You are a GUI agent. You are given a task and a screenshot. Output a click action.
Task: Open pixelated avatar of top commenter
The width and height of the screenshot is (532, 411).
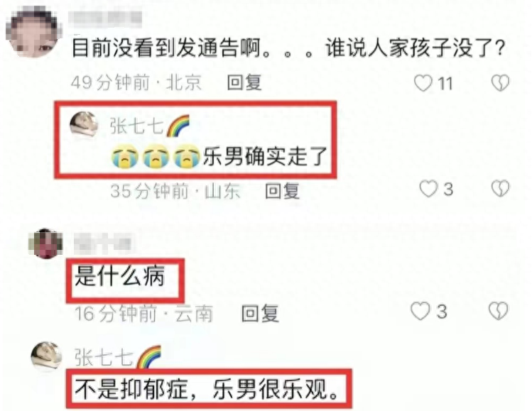pos(33,32)
